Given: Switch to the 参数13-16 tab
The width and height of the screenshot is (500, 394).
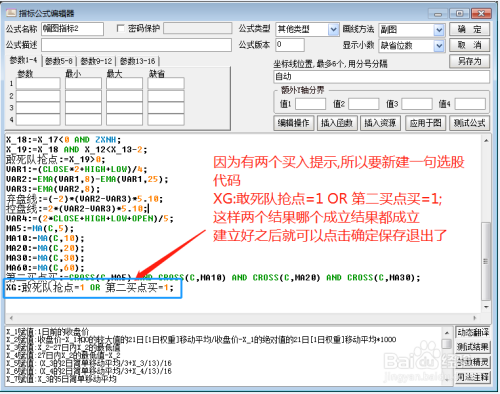Looking at the screenshot, I should click(137, 61).
